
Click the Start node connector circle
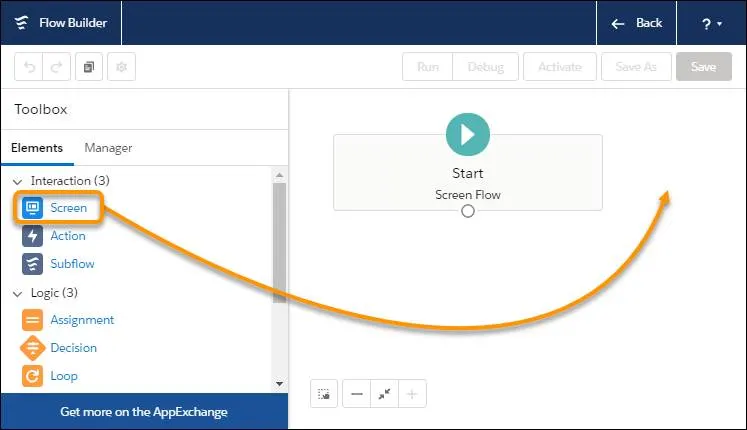coord(468,211)
